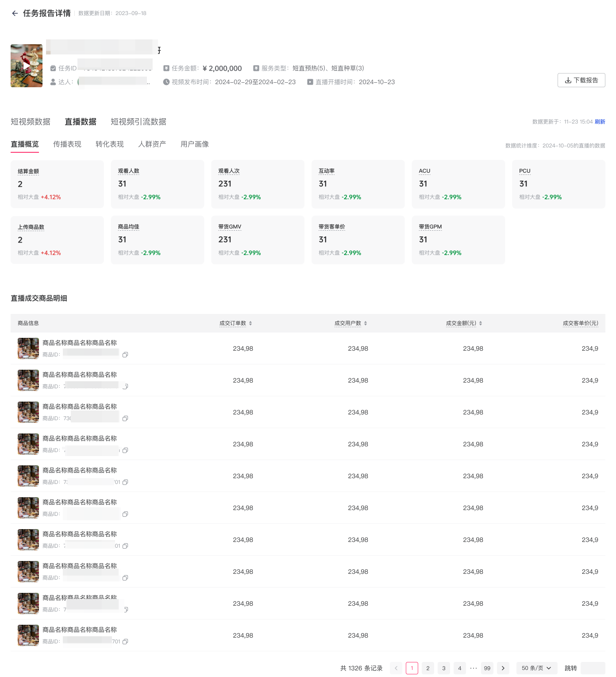This screenshot has height=677, width=616.
Task: Copy the fifth product's ID
Action: click(125, 482)
